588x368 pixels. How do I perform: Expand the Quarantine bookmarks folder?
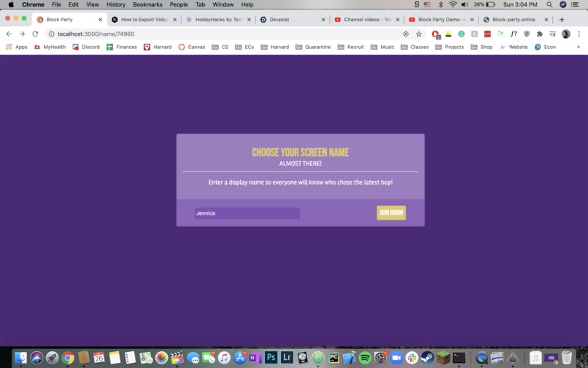[313, 47]
